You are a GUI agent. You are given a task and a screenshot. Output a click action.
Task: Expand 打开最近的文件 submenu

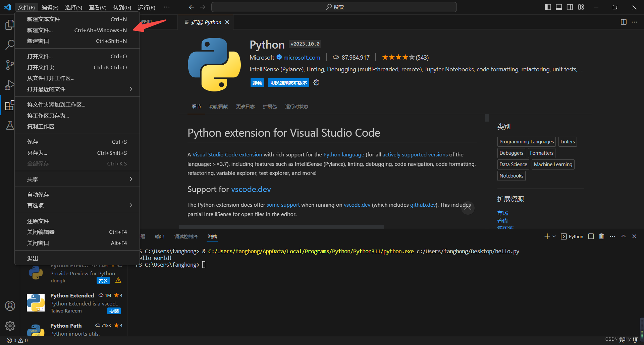tap(77, 89)
